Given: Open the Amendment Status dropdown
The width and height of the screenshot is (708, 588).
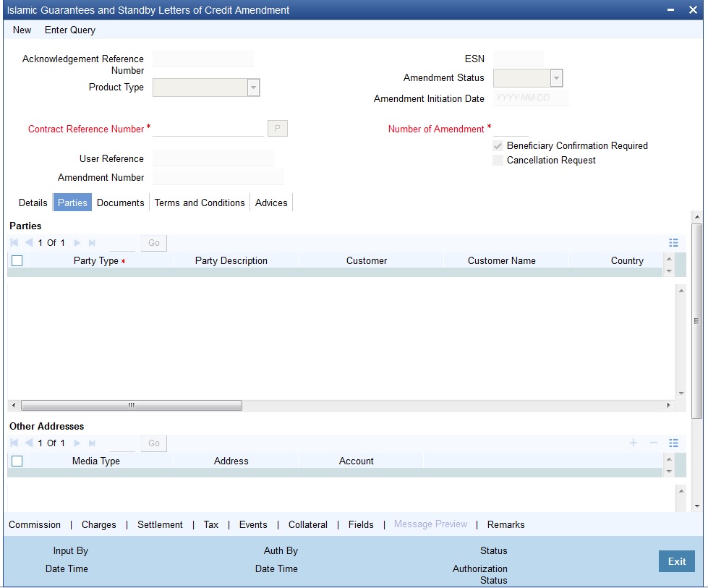Looking at the screenshot, I should click(556, 78).
